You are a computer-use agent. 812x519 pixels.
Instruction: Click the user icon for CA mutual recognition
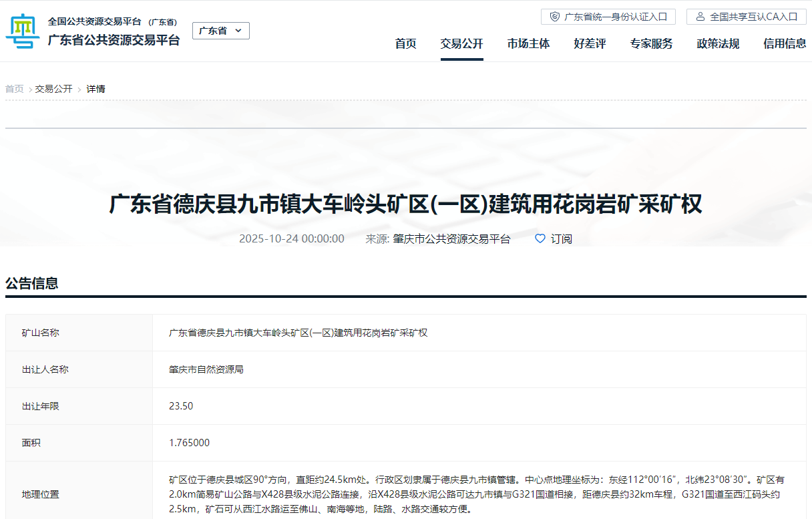[x=700, y=17]
